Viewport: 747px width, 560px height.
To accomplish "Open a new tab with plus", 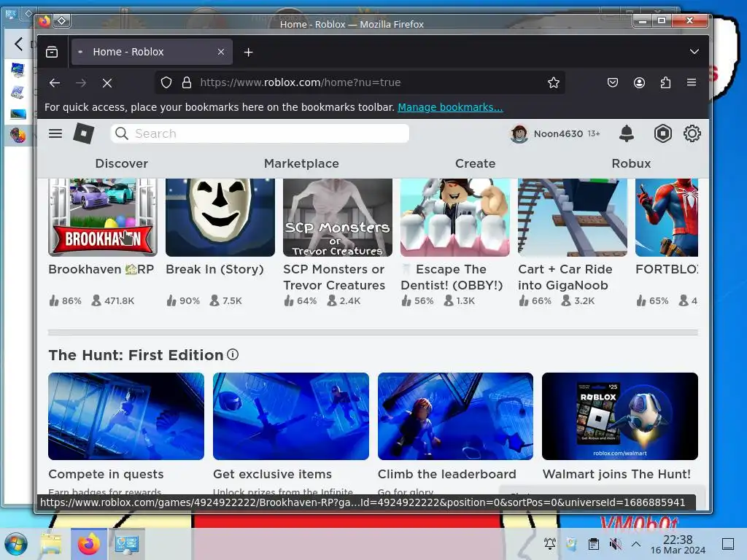I will [x=248, y=52].
